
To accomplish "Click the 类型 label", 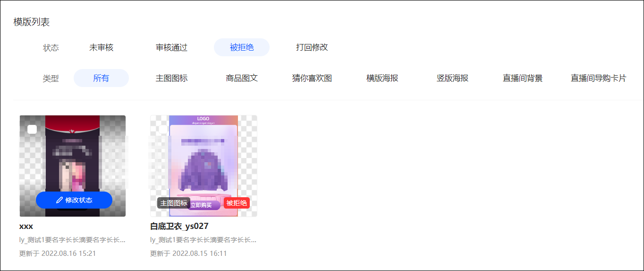I will [51, 79].
